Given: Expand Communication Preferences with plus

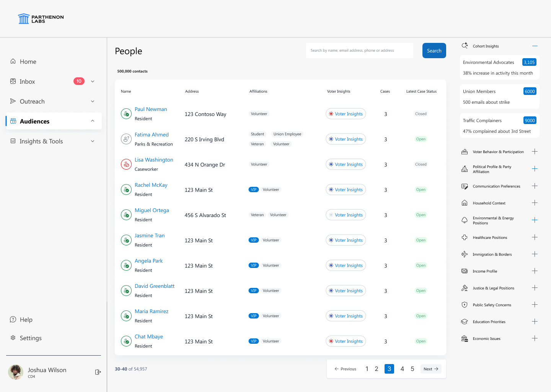Looking at the screenshot, I should [535, 186].
